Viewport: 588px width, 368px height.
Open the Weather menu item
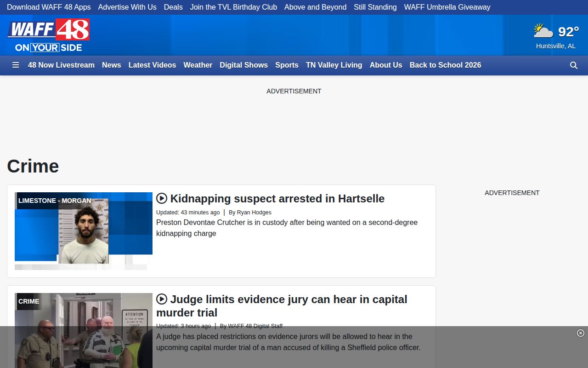click(x=198, y=65)
